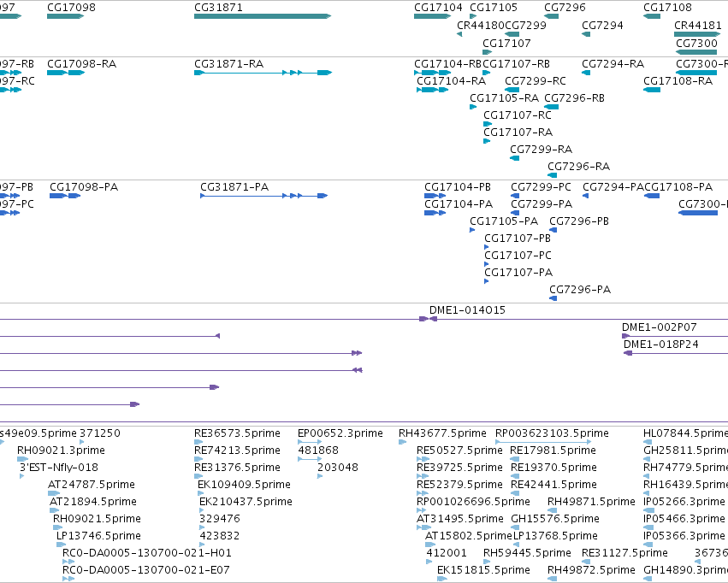This screenshot has width=728, height=583.
Task: Click the CG17107-RA transcript label
Action: pos(518,132)
